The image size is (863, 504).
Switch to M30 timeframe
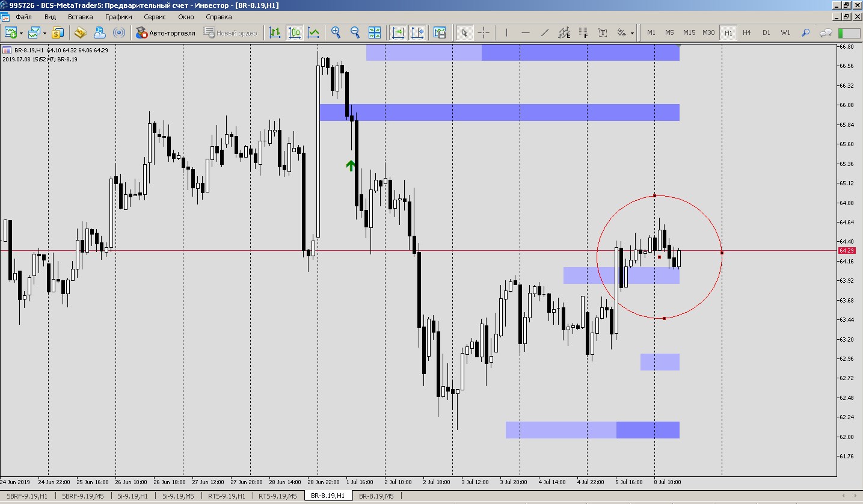tap(709, 32)
